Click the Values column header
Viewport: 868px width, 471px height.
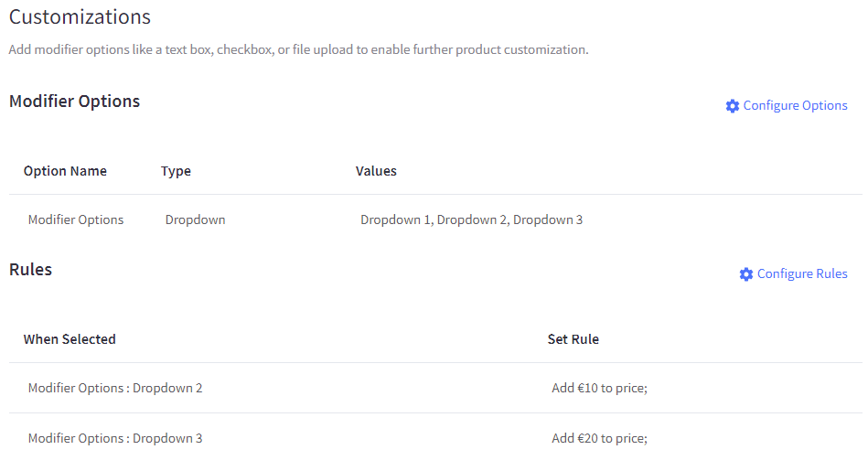(377, 171)
